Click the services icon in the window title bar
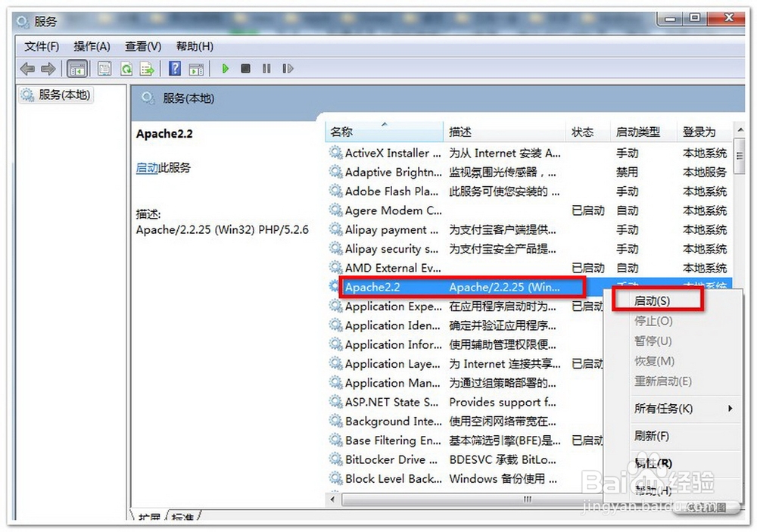This screenshot has height=532, width=757. click(23, 22)
